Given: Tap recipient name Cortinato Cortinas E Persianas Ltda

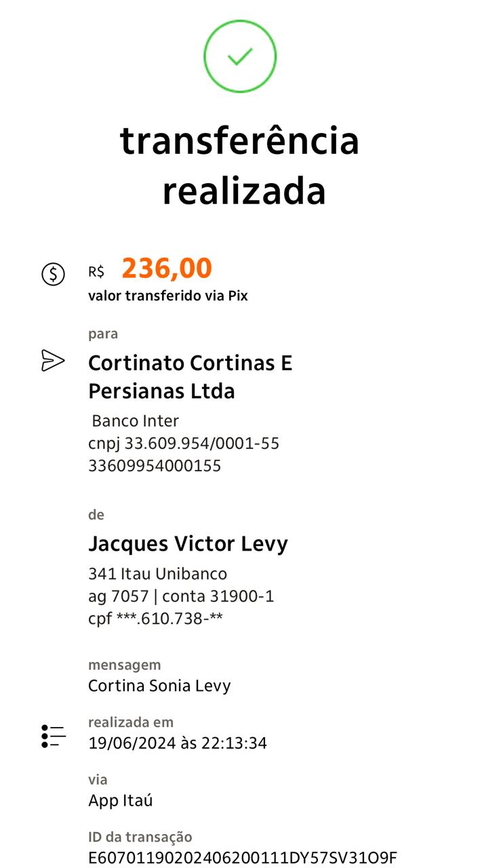Looking at the screenshot, I should click(x=191, y=377).
